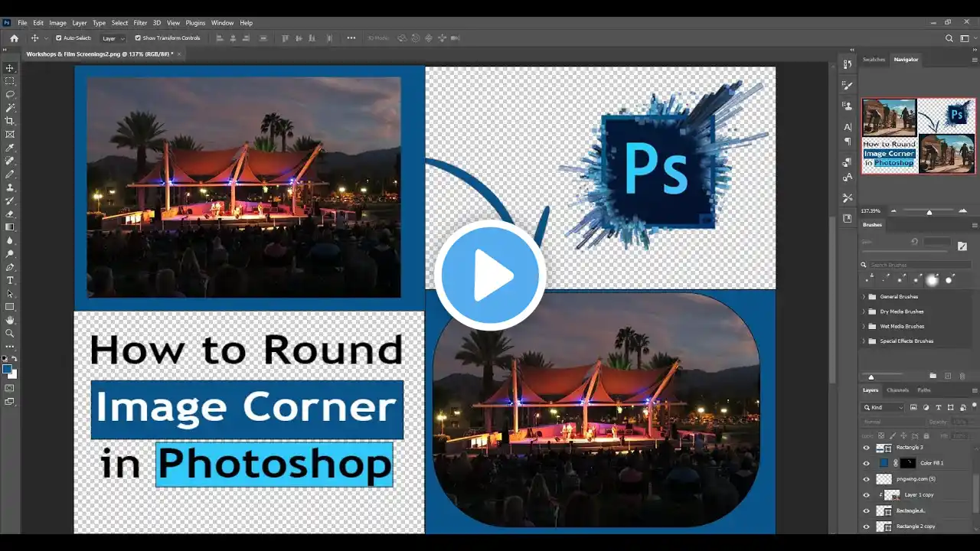Switch to the Swatches tab
Image resolution: width=980 pixels, height=551 pixels.
874,60
